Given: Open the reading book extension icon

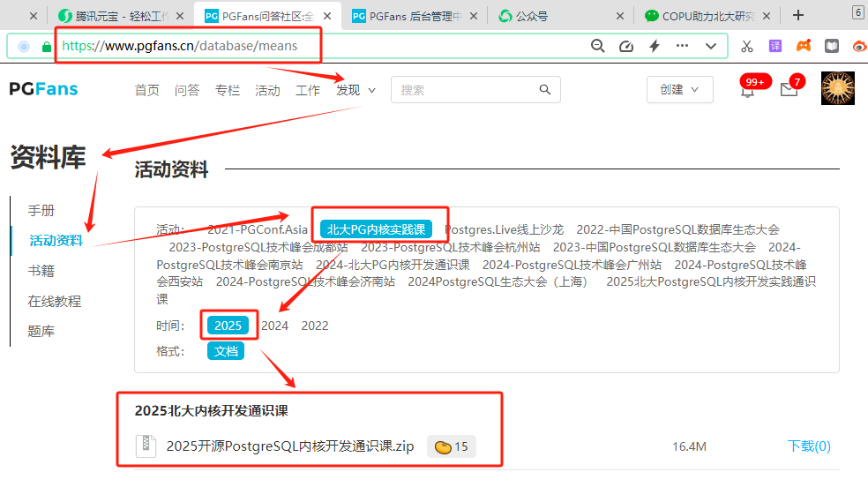Looking at the screenshot, I should click(x=832, y=46).
